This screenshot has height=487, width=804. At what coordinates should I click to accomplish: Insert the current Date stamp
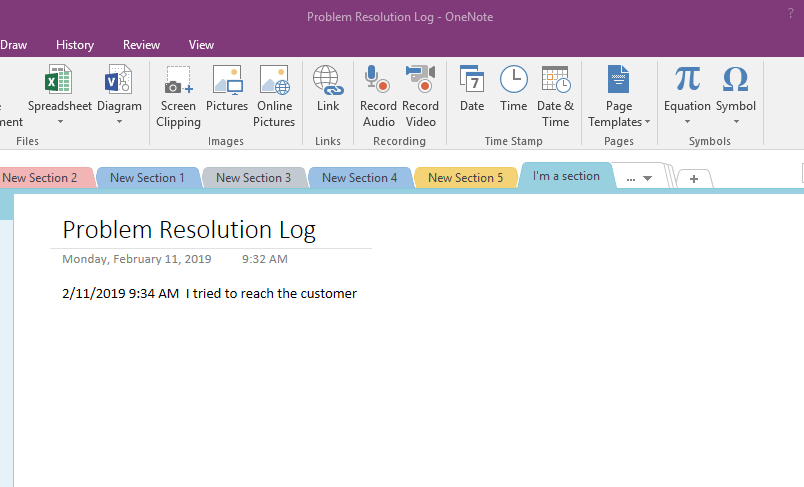pyautogui.click(x=472, y=88)
